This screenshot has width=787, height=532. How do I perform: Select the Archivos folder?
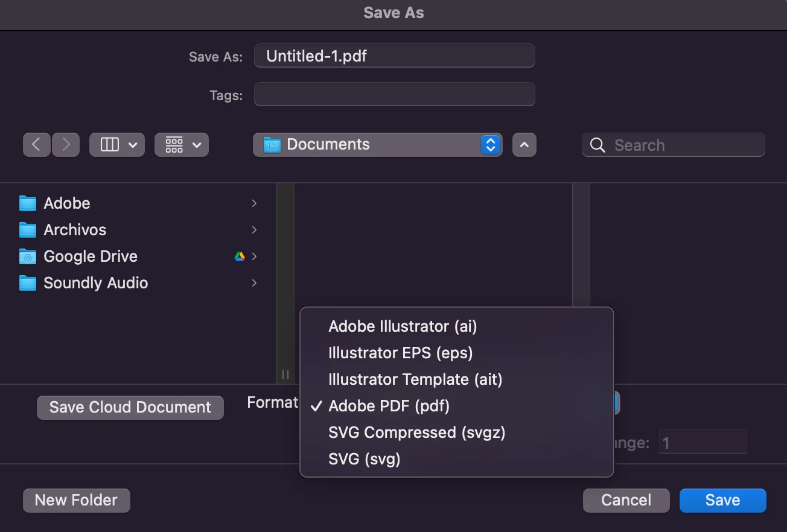138,230
